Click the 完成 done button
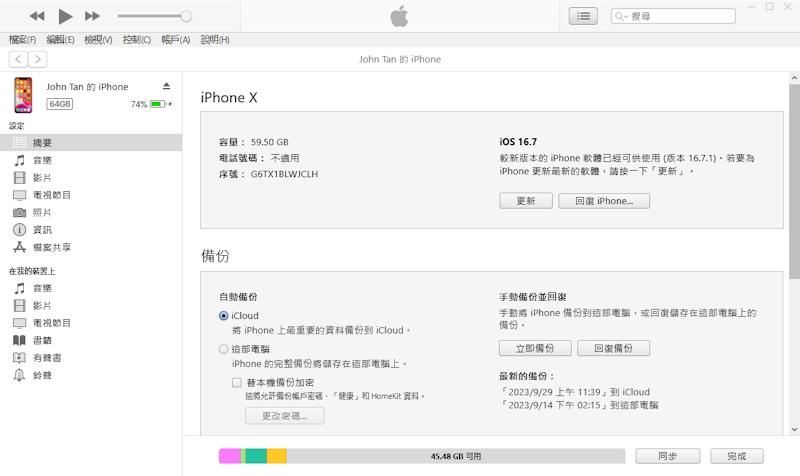The width and height of the screenshot is (800, 476). pos(737,456)
